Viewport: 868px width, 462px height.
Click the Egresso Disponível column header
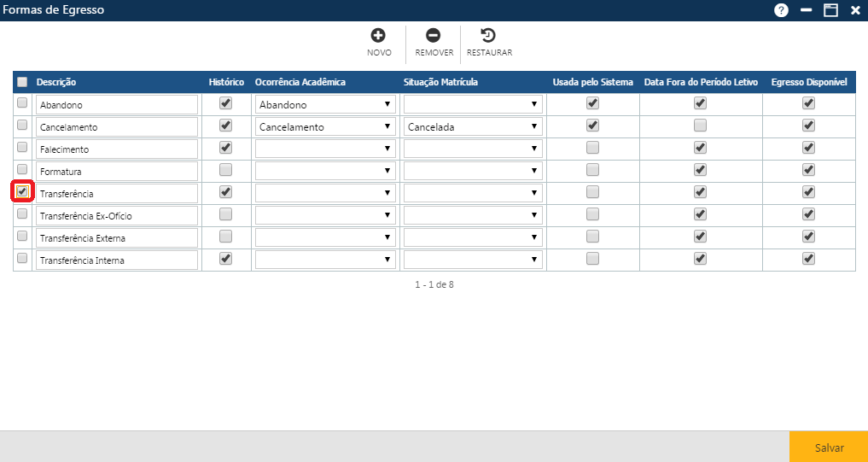807,82
